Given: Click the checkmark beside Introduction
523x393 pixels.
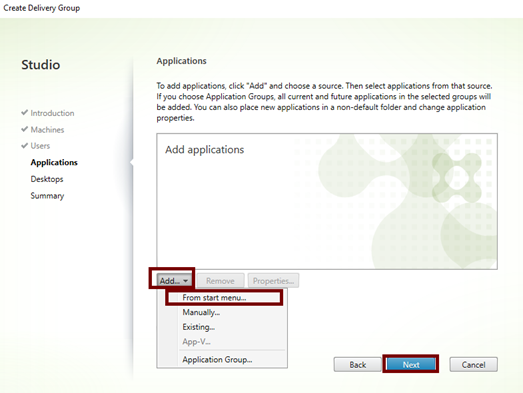Looking at the screenshot, I should click(24, 112).
